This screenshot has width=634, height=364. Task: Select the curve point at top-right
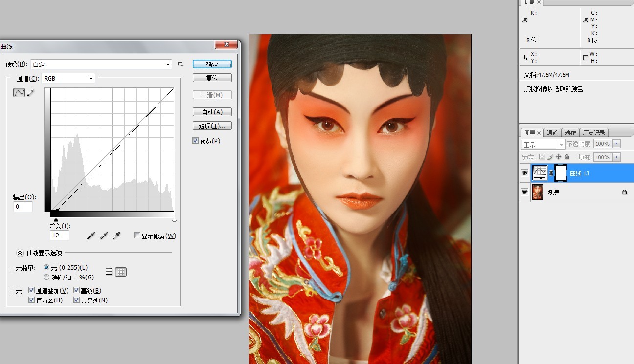point(173,89)
